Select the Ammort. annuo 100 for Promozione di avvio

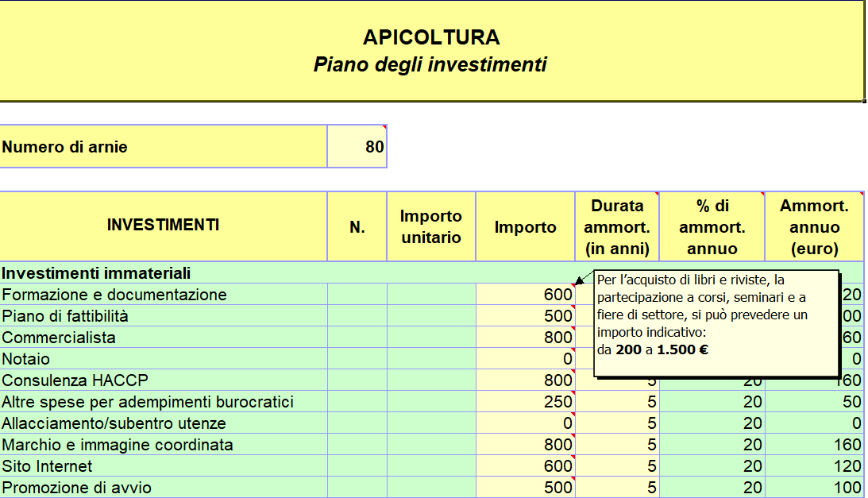814,488
